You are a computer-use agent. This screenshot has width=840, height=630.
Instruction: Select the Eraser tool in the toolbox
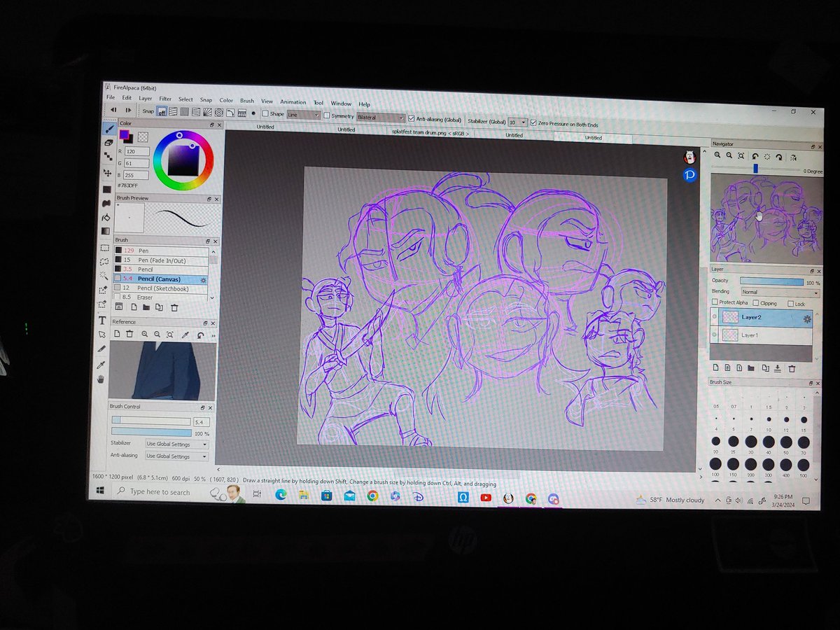108,143
